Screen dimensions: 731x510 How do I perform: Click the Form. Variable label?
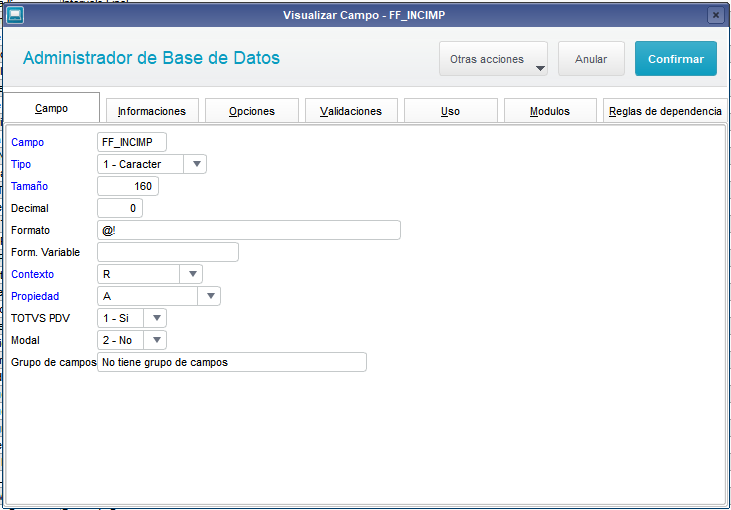[46, 252]
